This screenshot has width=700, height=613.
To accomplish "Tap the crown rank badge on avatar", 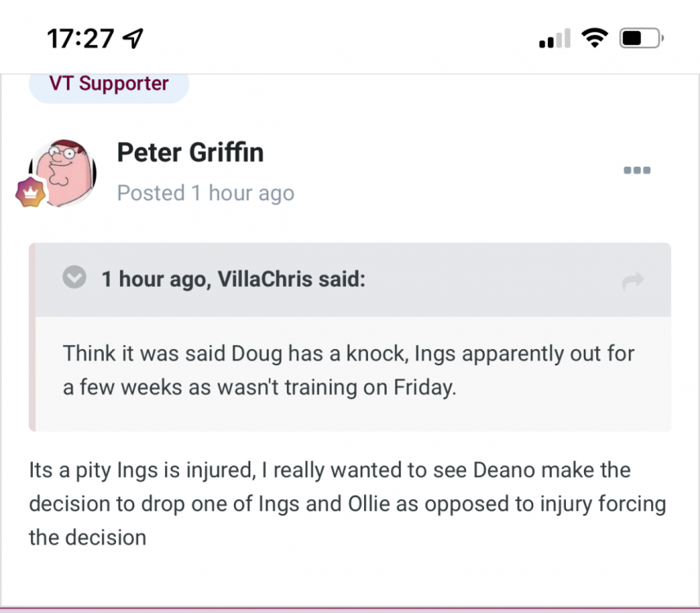I will coord(31,191).
